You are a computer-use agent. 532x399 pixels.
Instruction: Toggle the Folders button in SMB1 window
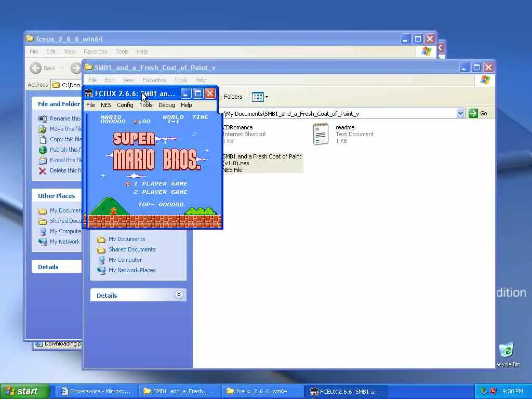[x=232, y=97]
